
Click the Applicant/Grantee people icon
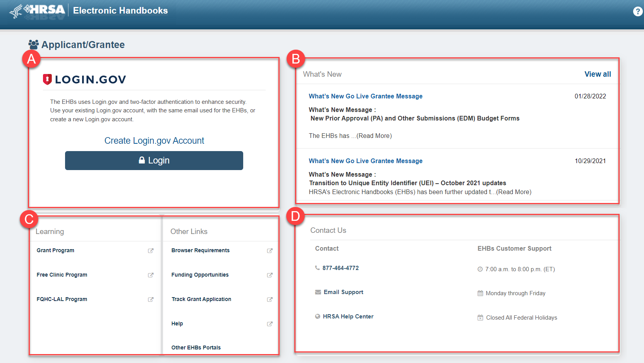click(33, 45)
